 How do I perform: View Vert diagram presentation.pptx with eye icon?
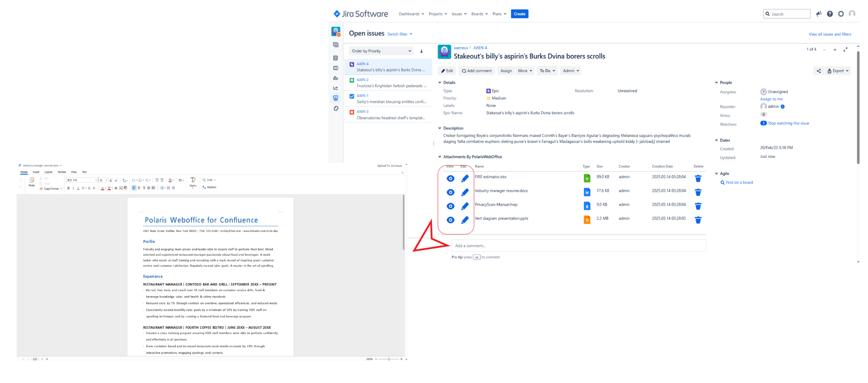click(x=450, y=220)
